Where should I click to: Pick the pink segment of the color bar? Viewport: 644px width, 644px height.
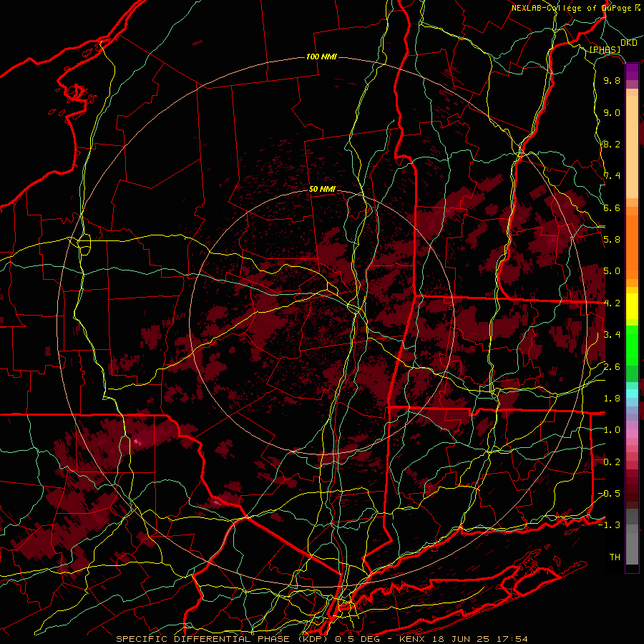click(632, 434)
